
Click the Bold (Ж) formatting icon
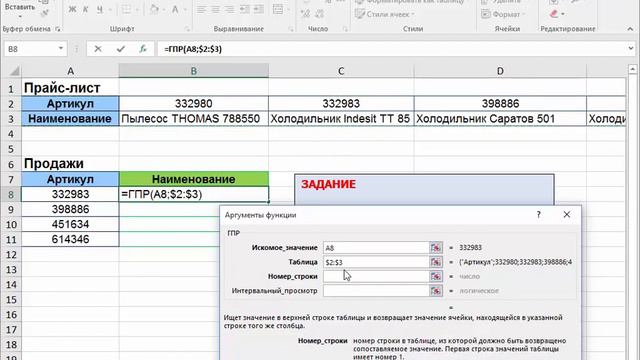pos(72,10)
